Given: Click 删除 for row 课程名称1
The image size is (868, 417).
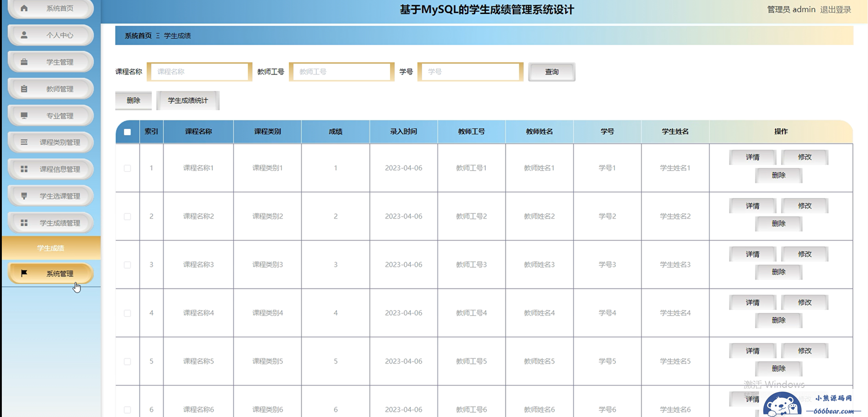Looking at the screenshot, I should [x=778, y=175].
